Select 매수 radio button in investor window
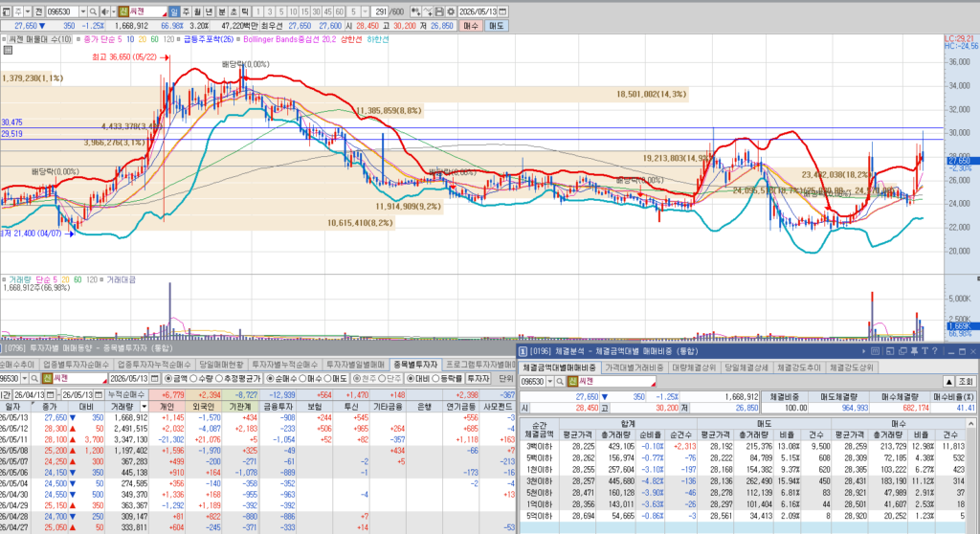The width and height of the screenshot is (980, 534). click(302, 379)
